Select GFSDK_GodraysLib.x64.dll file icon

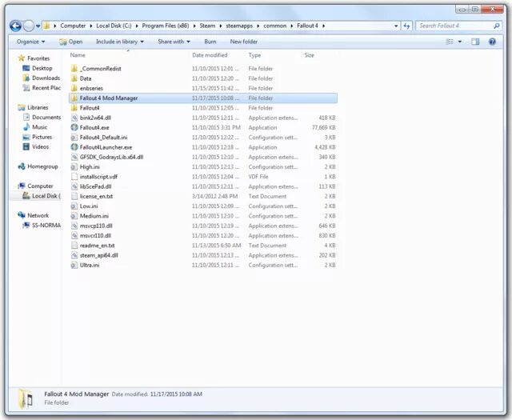tap(74, 157)
